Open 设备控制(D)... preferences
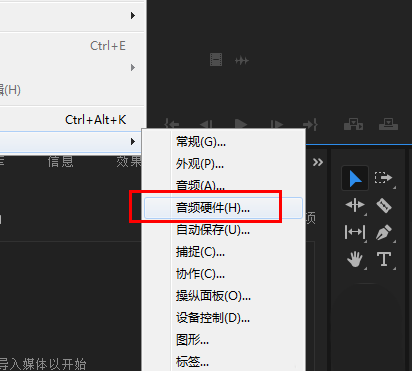Screen dimensions: 412x371 223,318
